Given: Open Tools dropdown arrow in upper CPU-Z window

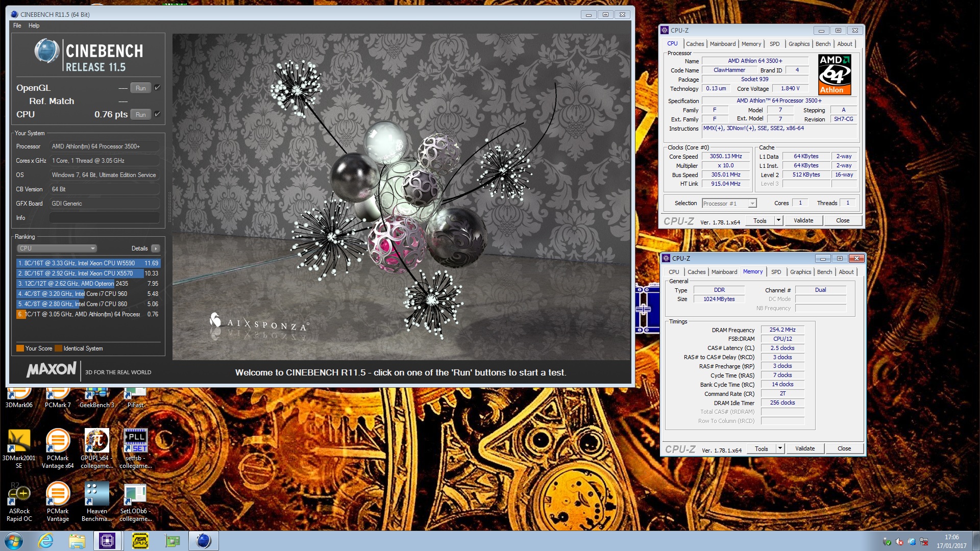Looking at the screenshot, I should (778, 220).
